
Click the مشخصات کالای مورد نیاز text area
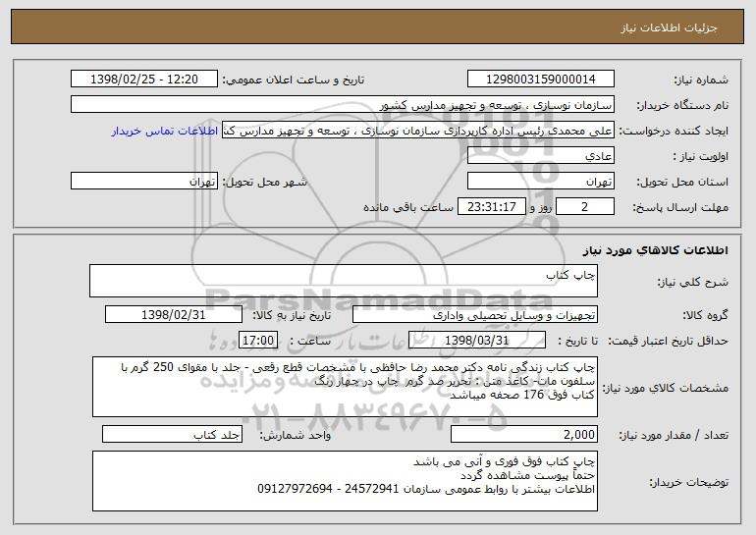tap(345, 387)
